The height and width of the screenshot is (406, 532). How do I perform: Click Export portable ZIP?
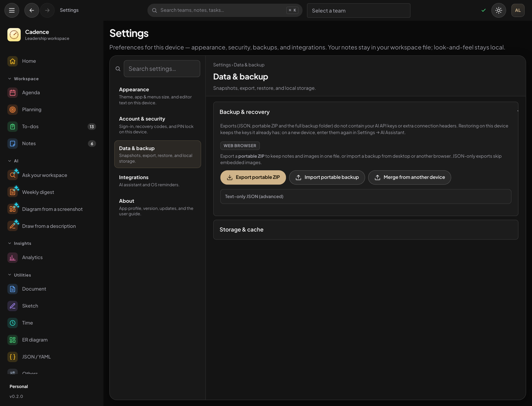click(x=253, y=177)
